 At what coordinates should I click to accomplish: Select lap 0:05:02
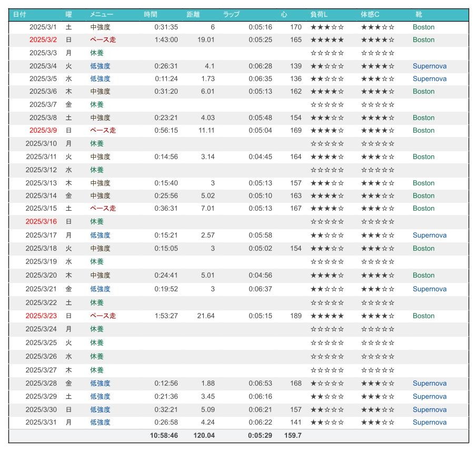[x=261, y=249]
